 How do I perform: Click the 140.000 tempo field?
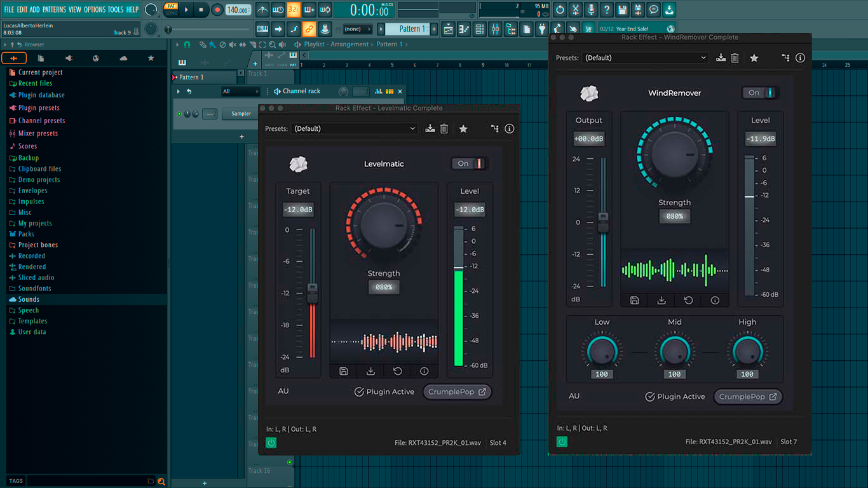click(x=238, y=10)
